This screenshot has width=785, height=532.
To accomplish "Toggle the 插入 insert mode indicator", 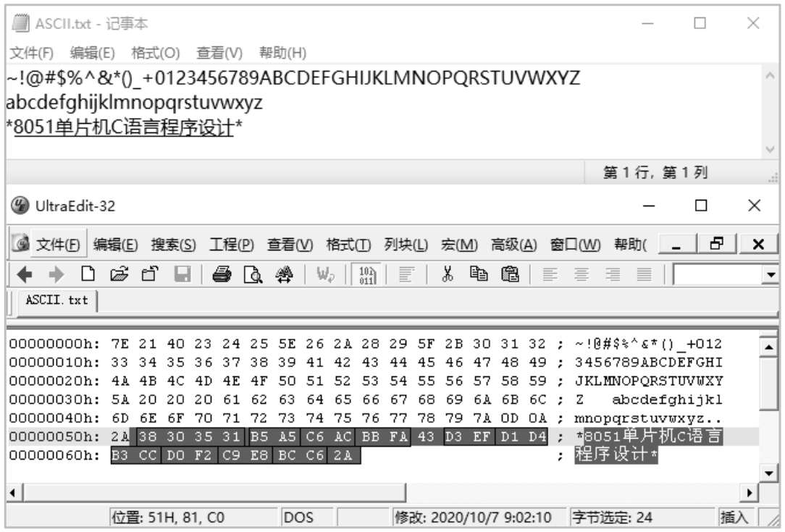I will [x=734, y=517].
